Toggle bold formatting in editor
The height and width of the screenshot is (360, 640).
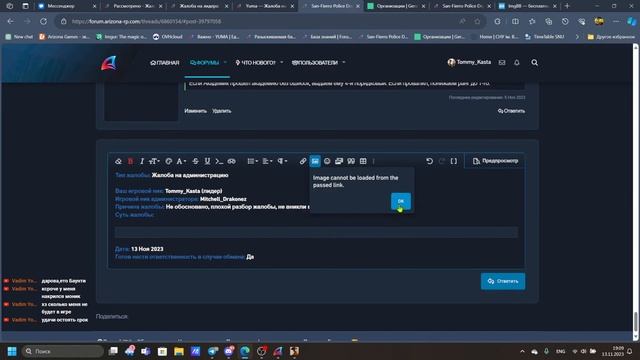pos(130,161)
